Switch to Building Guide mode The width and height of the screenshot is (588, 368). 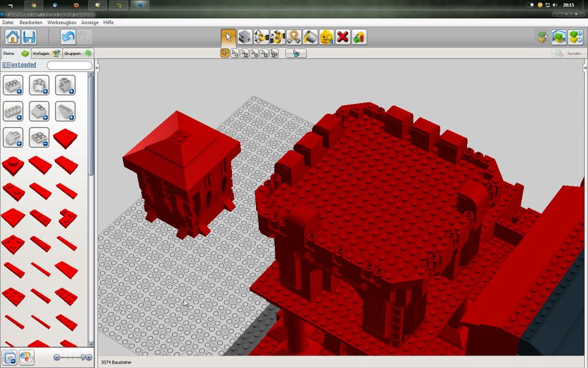click(575, 37)
